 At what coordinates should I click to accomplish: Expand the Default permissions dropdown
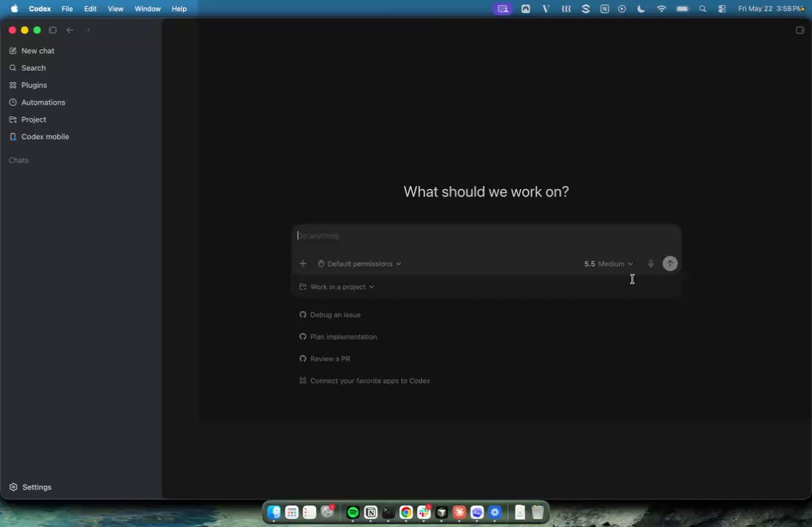(359, 263)
